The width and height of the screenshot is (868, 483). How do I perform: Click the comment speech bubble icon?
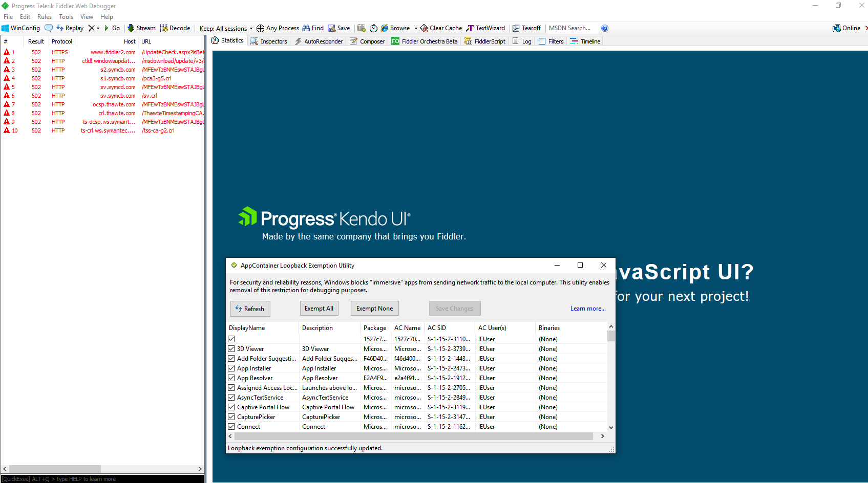(x=49, y=28)
